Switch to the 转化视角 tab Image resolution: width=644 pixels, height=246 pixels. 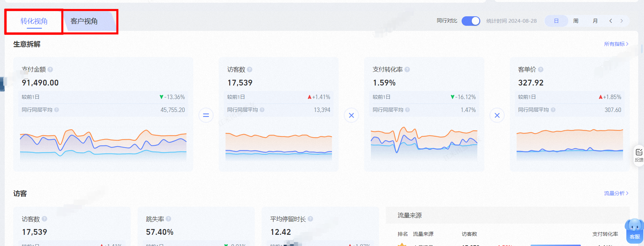[34, 21]
